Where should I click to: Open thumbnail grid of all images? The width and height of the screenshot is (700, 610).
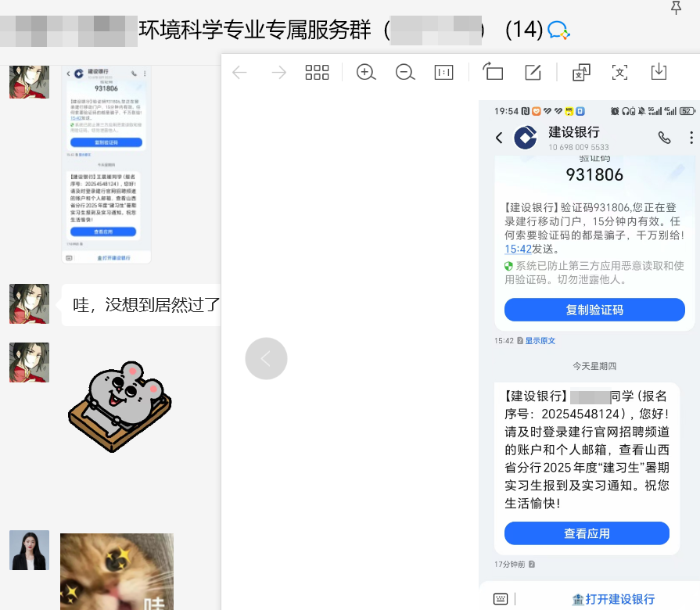tap(317, 73)
